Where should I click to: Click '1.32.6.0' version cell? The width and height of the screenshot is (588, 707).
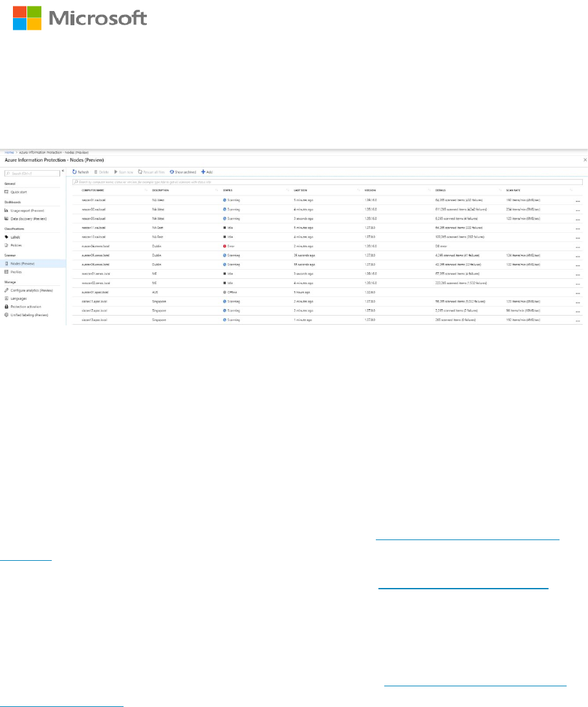tap(370, 292)
